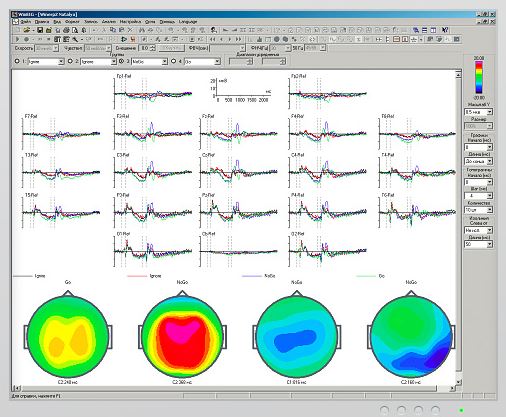The image size is (506, 417).
Task: Click the copy icon in toolbar
Action: (113, 30)
